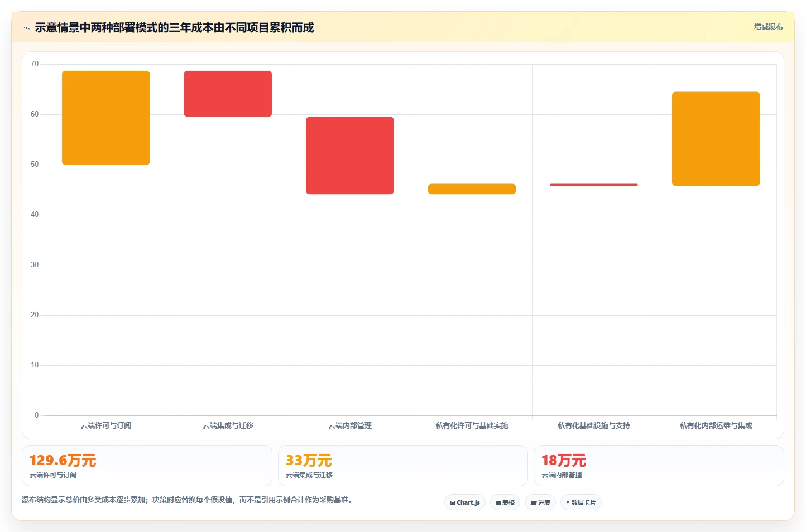
Task: Click the 129.6万元 data card
Action: coord(147,466)
